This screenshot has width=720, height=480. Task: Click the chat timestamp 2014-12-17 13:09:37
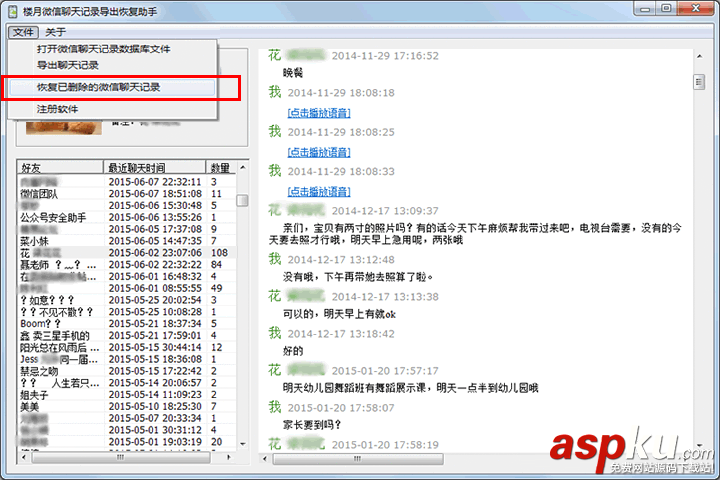pos(385,211)
